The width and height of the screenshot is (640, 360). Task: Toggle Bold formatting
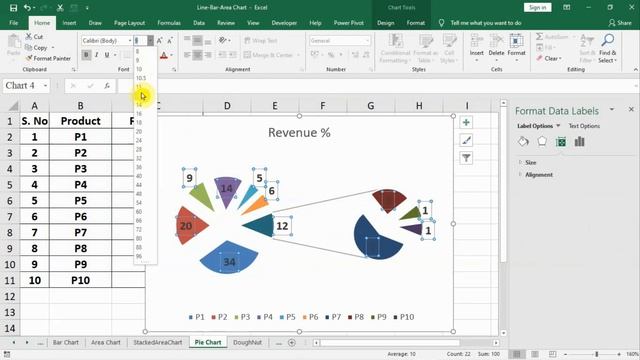[86, 55]
